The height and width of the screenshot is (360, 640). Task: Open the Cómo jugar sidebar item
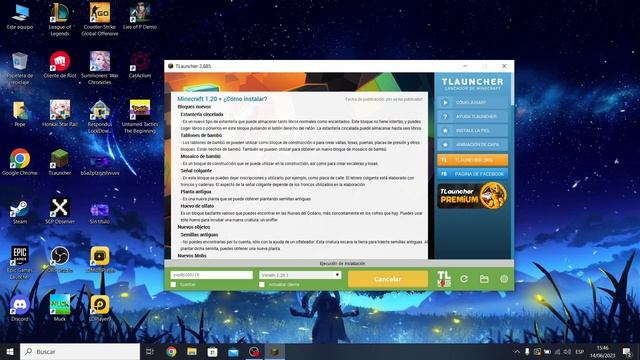[x=472, y=102]
